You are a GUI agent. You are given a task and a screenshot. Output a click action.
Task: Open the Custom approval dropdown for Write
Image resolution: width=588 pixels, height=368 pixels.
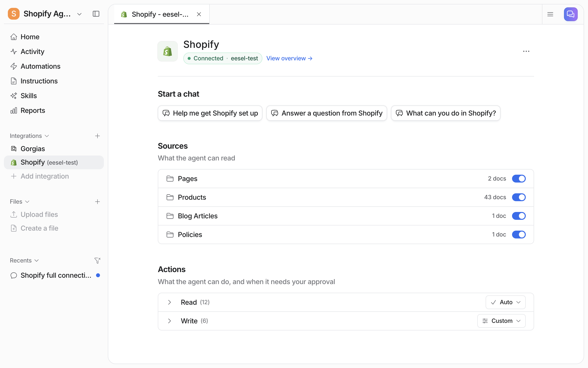point(502,321)
